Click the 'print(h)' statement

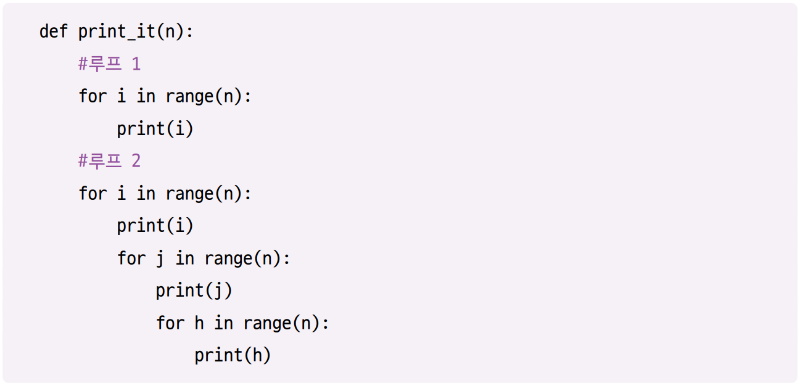(x=232, y=355)
